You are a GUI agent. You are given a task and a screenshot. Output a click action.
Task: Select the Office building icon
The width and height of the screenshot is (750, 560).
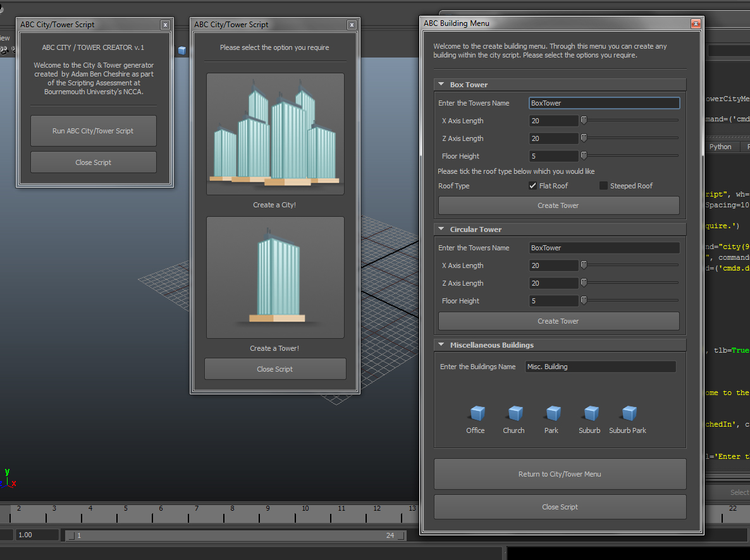pos(476,415)
